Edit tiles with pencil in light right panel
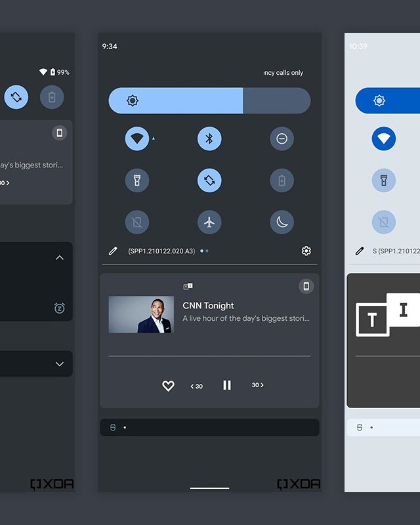This screenshot has width=420, height=525. coord(360,251)
